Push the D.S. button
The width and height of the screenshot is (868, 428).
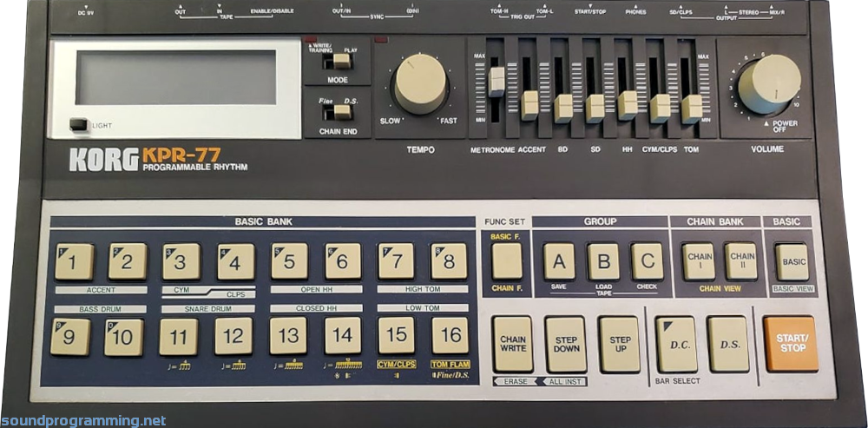[x=729, y=345]
